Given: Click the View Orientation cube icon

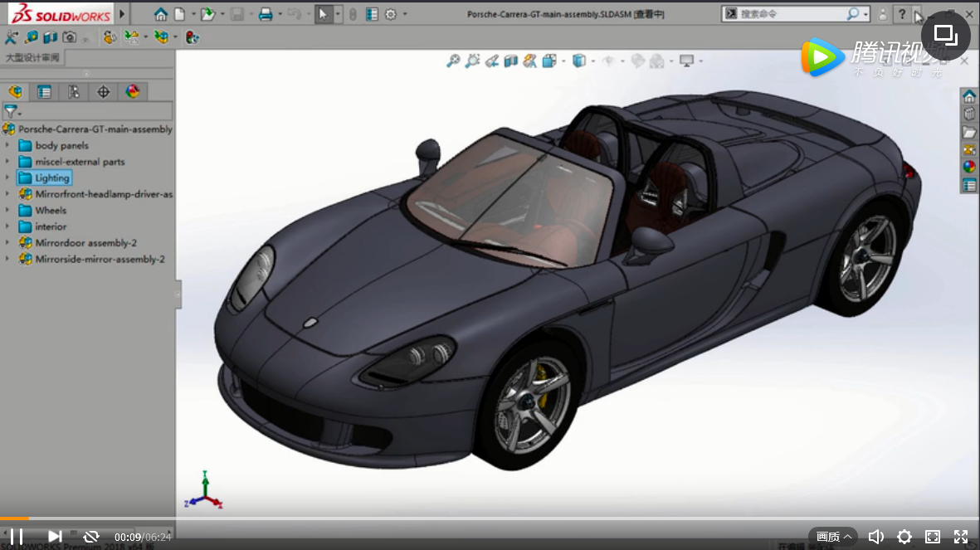Looking at the screenshot, I should click(x=549, y=61).
